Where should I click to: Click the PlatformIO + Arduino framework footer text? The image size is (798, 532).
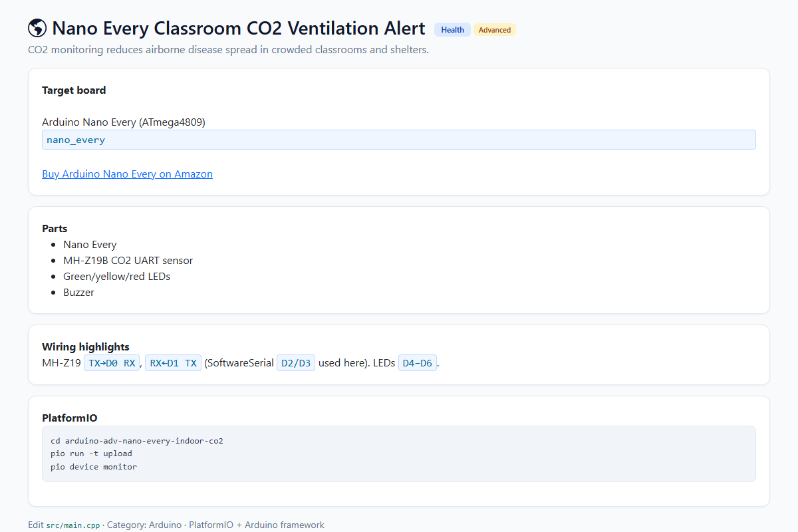click(257, 525)
